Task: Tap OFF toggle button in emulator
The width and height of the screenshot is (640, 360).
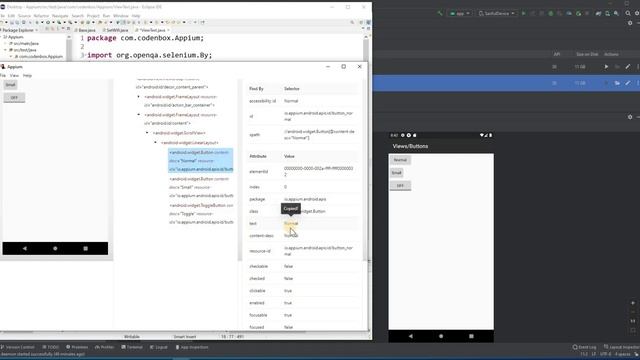Action: coord(400,186)
